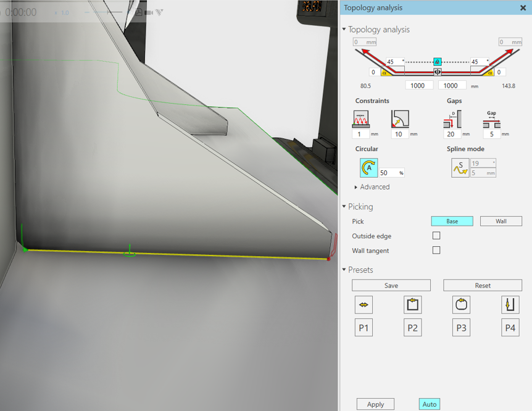Enable the Outside edge checkbox
Screen dimensions: 532x411
pyautogui.click(x=436, y=235)
